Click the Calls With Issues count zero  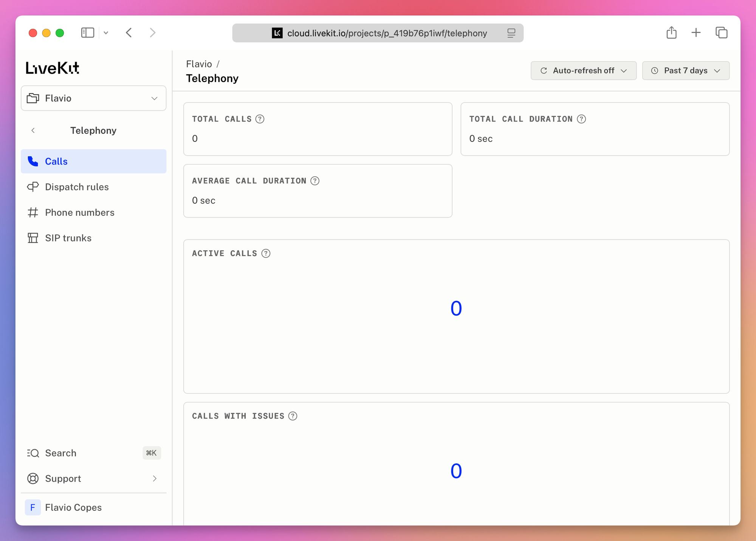456,471
